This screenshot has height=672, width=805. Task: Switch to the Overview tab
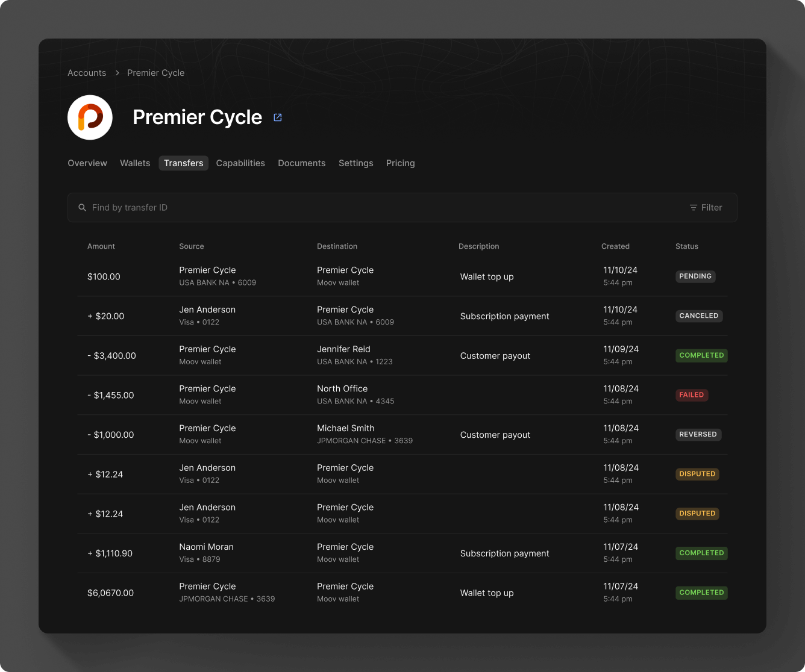(x=87, y=163)
